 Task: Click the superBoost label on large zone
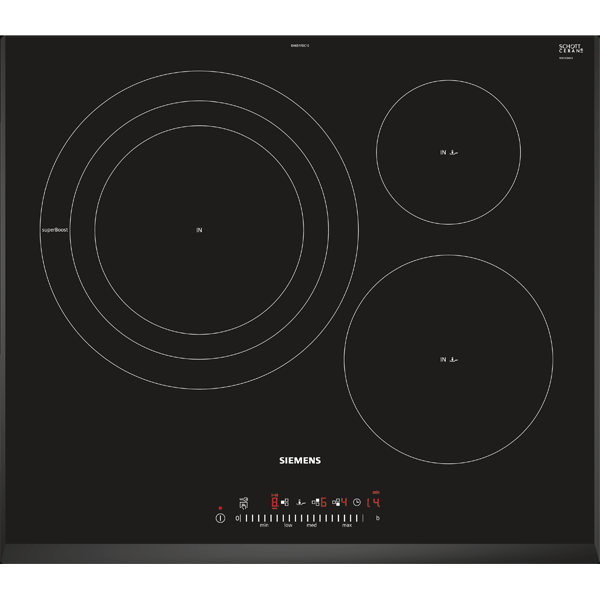coord(54,230)
